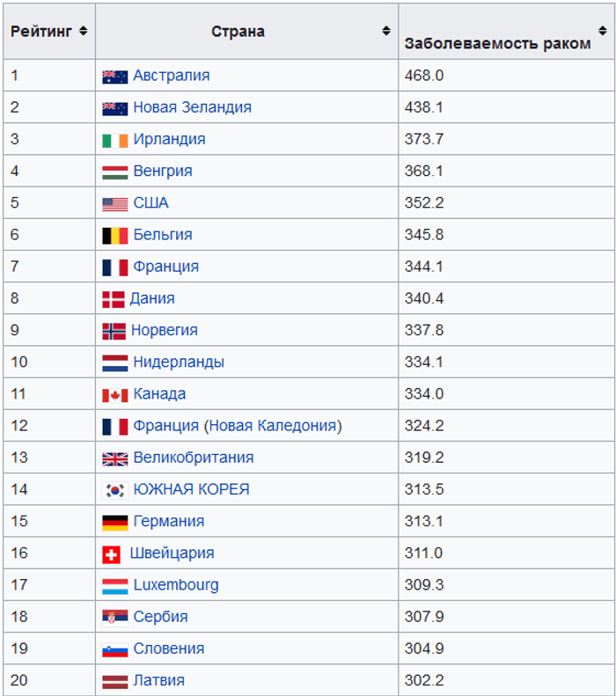The width and height of the screenshot is (616, 696).
Task: Click the Norway flag icon
Action: (x=114, y=331)
